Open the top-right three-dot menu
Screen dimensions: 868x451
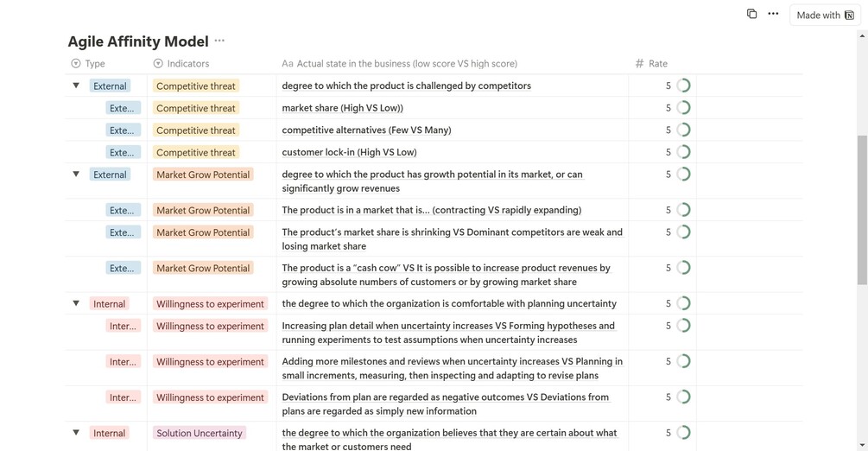pyautogui.click(x=773, y=14)
